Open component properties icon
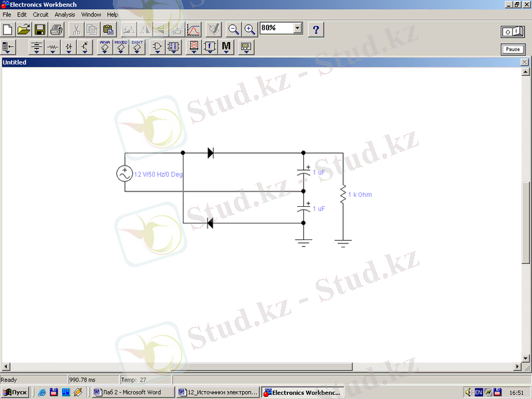Viewport: 532px width, 399px height. (213, 29)
